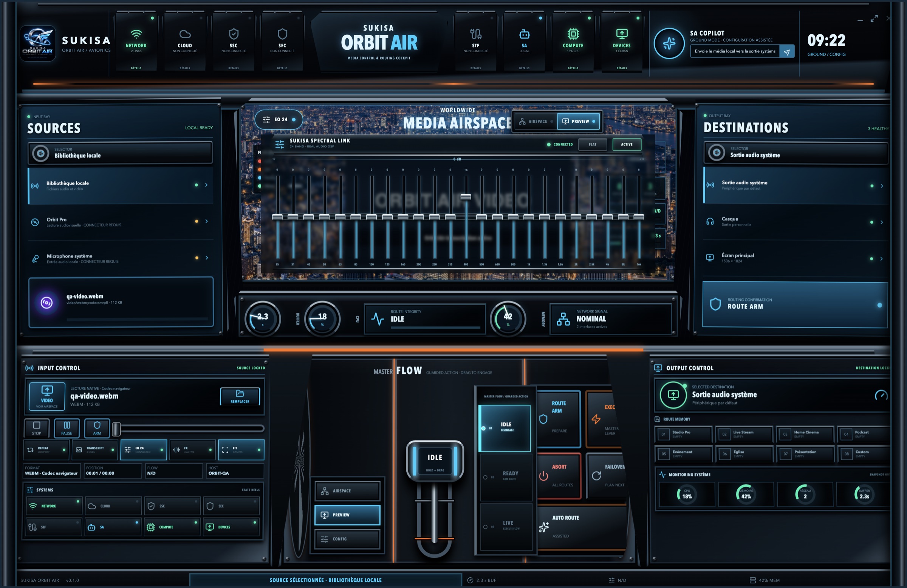Open the SA robot module
Viewport: 907px width, 588px height.
click(525, 41)
